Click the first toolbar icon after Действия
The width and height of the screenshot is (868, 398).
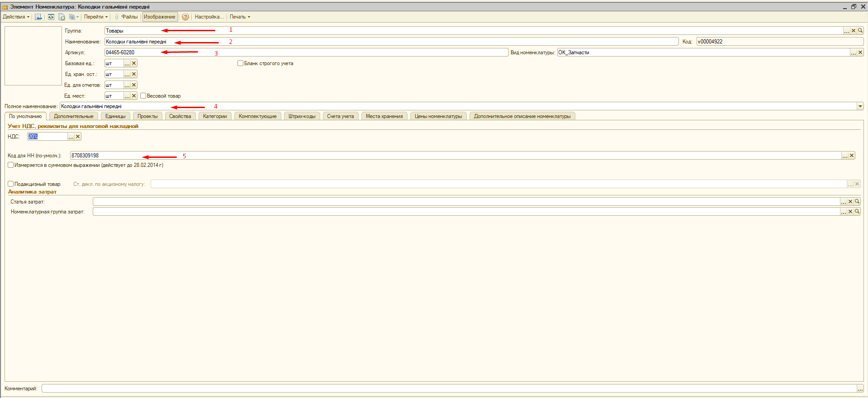[x=38, y=17]
